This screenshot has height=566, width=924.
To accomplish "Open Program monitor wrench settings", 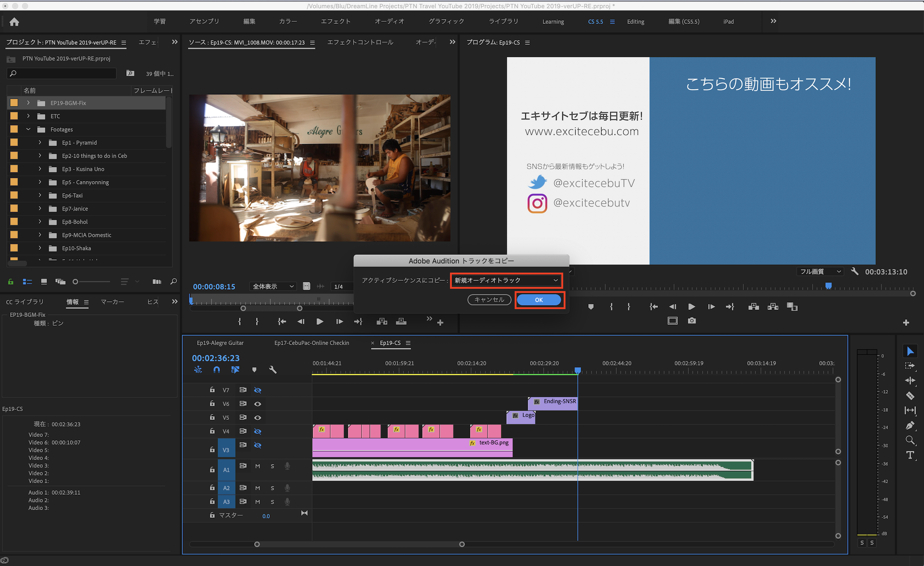I will (854, 272).
